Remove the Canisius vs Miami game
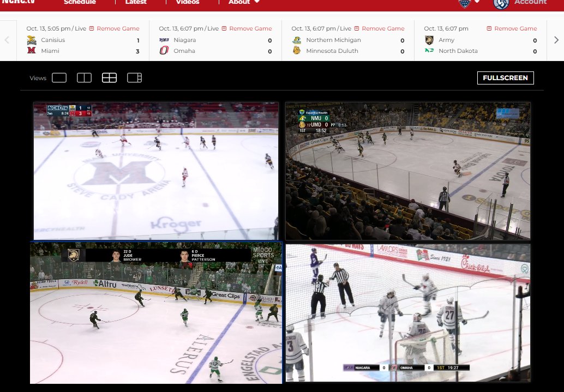The image size is (564, 392). [x=114, y=28]
